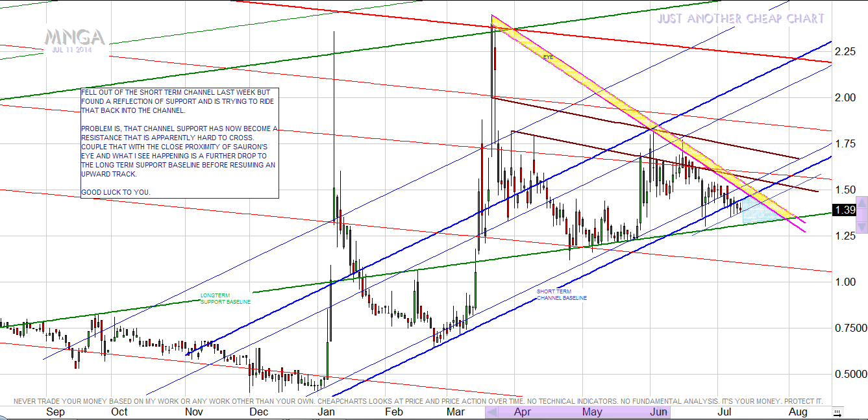Select the light blue shaded target zone

pos(754,211)
